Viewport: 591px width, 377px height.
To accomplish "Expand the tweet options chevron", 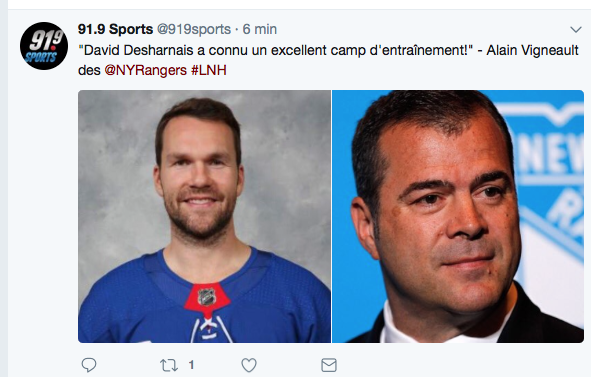I will coord(576,29).
